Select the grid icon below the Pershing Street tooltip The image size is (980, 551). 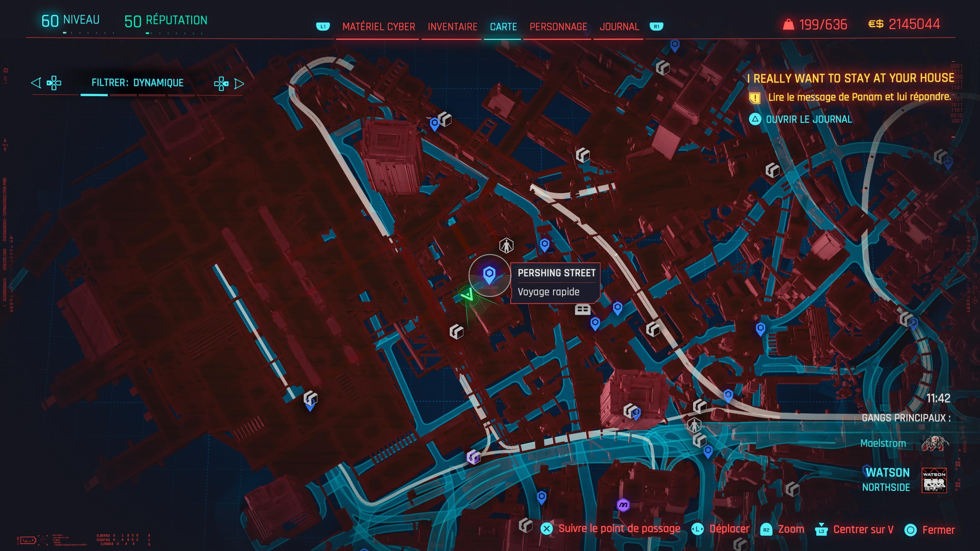click(x=582, y=309)
